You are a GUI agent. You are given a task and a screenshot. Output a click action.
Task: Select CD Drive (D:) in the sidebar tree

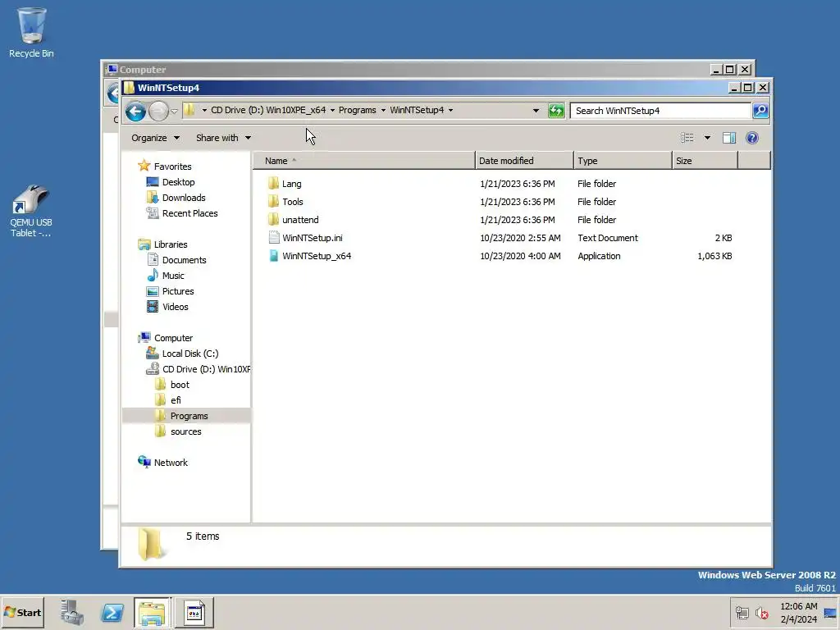tap(206, 369)
